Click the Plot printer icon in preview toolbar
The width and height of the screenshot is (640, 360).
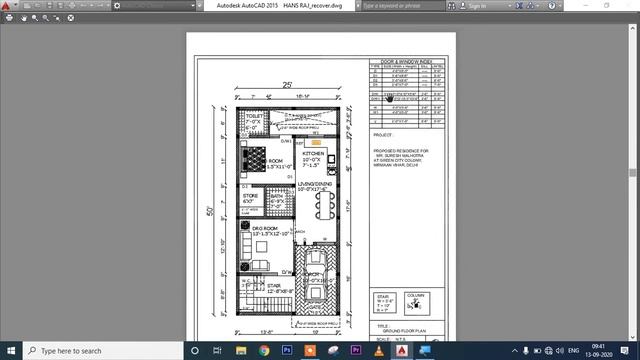(9, 18)
